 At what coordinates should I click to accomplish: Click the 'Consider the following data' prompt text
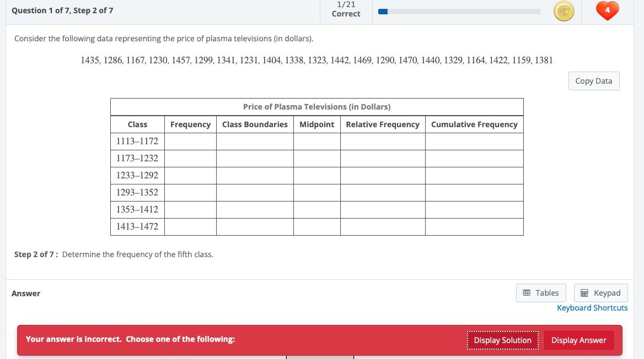click(164, 39)
